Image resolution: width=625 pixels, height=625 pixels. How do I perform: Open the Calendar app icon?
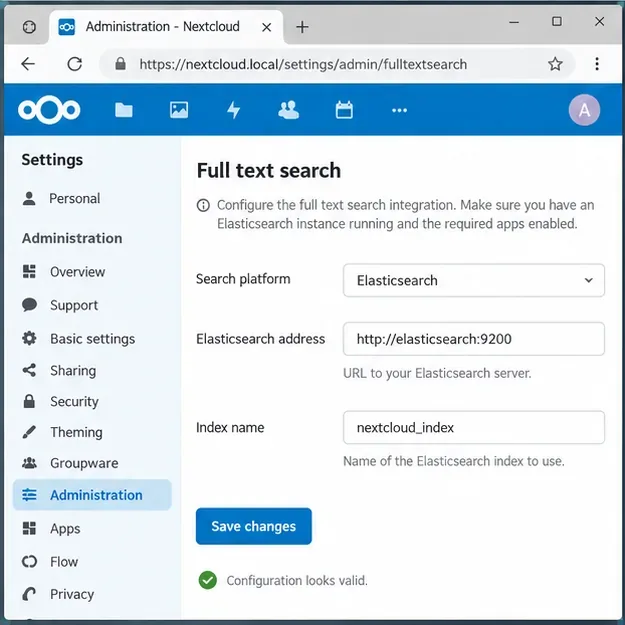click(x=344, y=110)
